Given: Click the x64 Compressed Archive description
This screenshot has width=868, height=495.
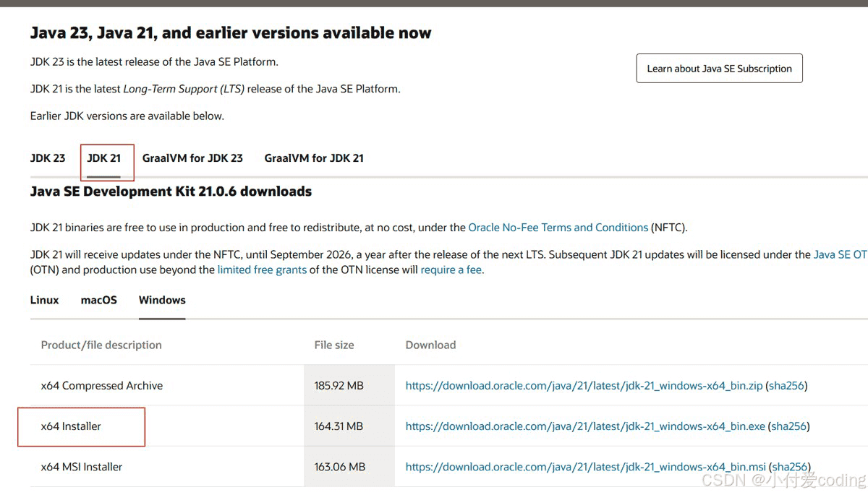Looking at the screenshot, I should click(102, 386).
